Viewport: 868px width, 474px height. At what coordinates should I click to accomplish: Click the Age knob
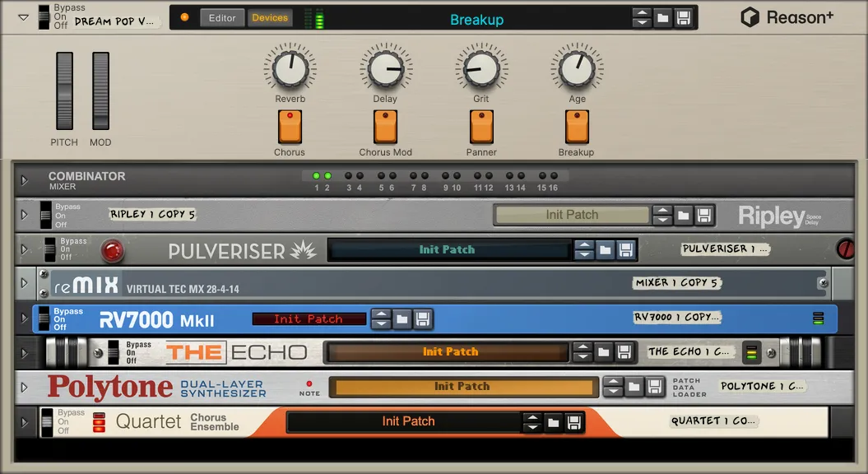[577, 68]
